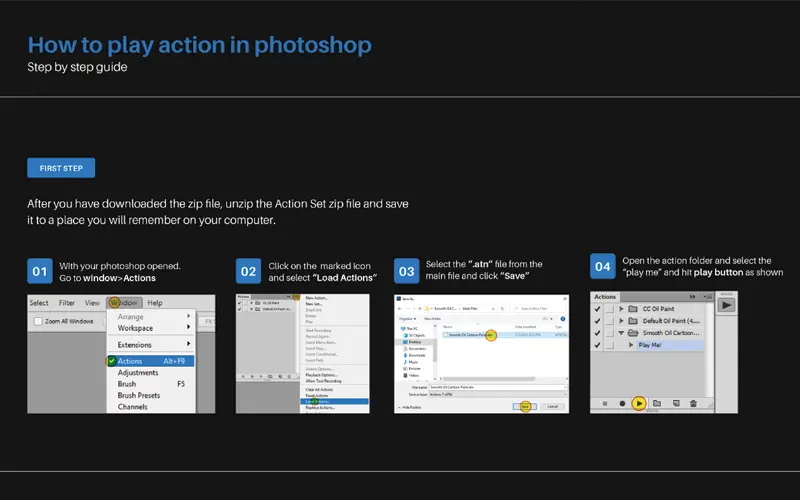800x500 pixels.
Task: Open the marked panel menu icon in step 02
Action: [296, 297]
